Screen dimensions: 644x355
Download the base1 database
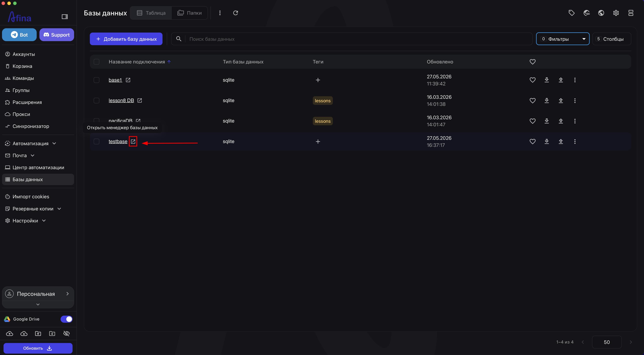(x=547, y=80)
